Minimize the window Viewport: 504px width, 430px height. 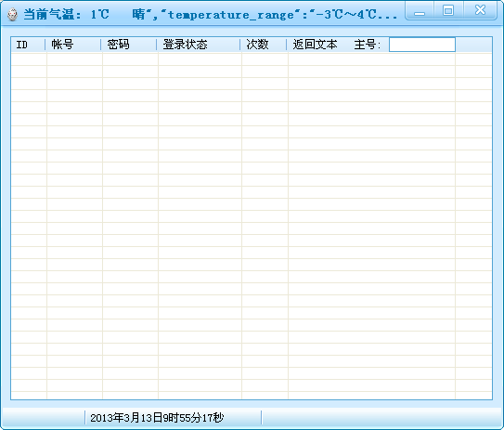420,11
